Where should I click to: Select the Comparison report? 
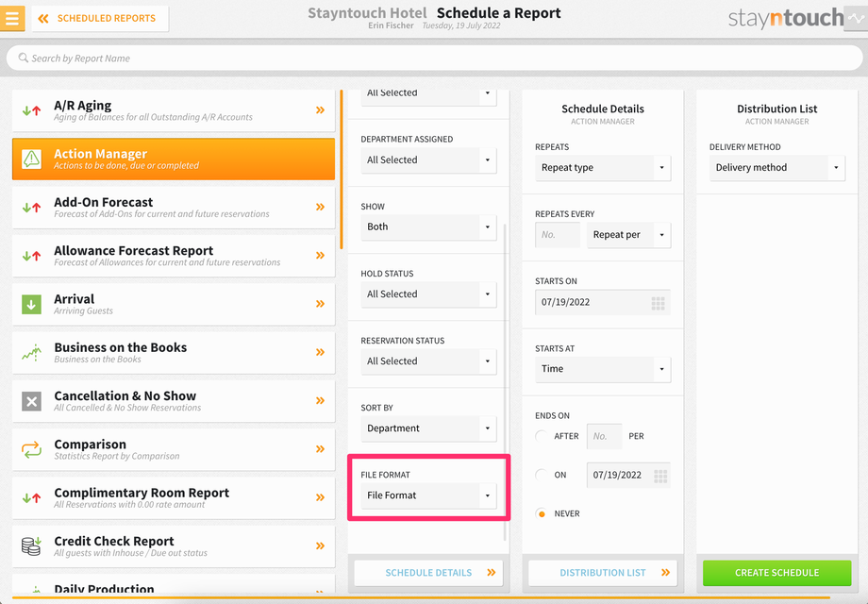pyautogui.click(x=174, y=449)
